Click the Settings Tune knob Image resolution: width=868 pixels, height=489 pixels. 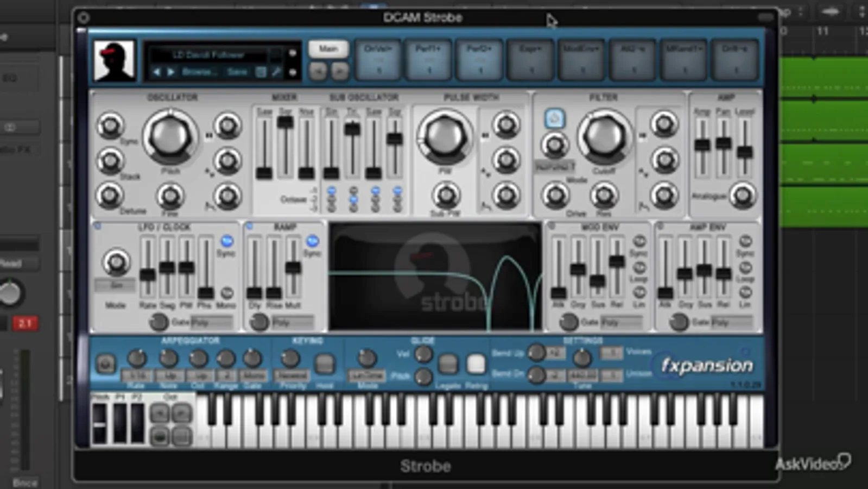click(582, 358)
